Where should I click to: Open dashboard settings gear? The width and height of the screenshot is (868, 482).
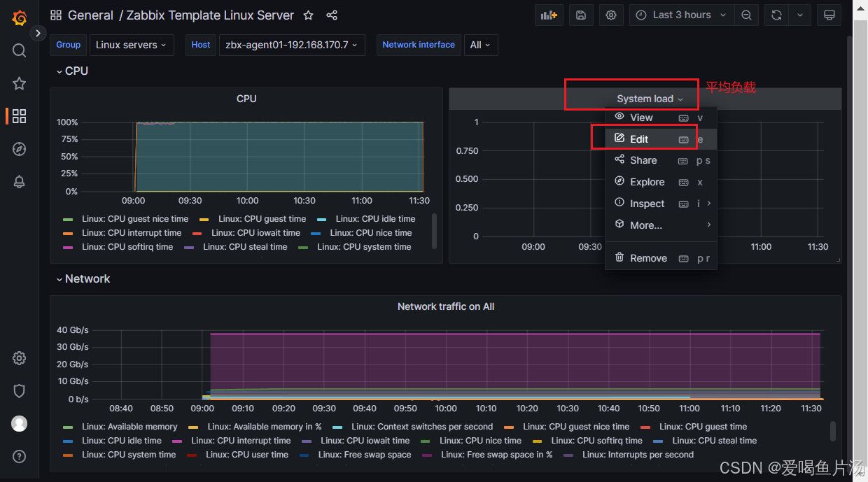click(x=611, y=15)
